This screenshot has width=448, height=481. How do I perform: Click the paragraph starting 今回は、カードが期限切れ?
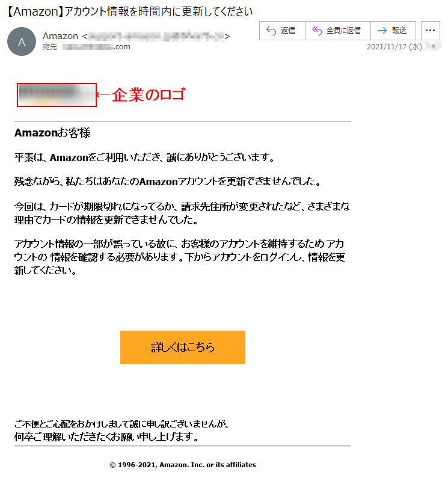[x=182, y=213]
